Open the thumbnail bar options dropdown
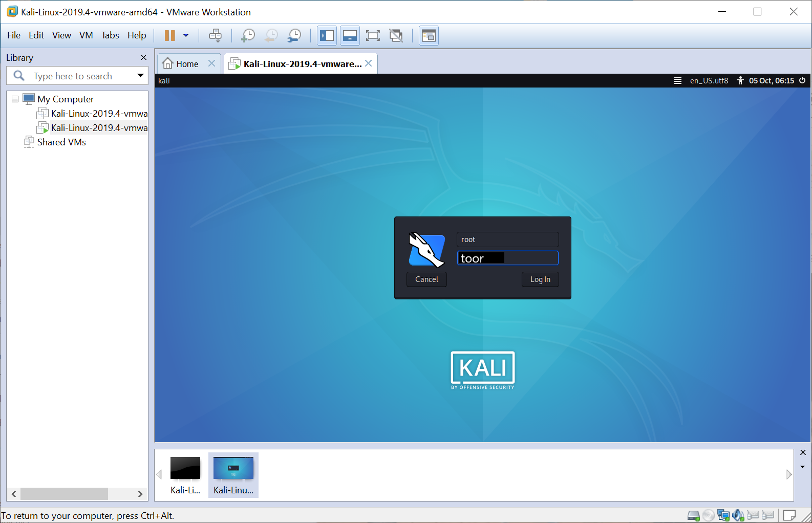Image resolution: width=812 pixels, height=523 pixels. pyautogui.click(x=803, y=467)
